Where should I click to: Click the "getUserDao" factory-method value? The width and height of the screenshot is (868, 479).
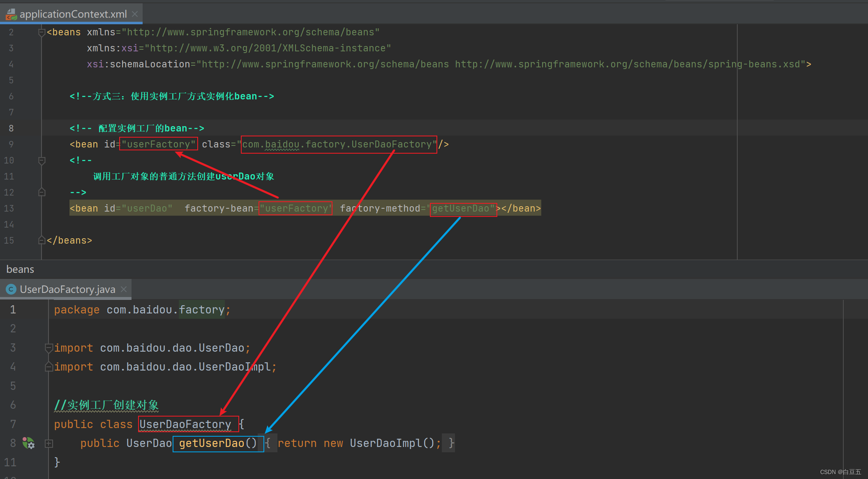[461, 208]
